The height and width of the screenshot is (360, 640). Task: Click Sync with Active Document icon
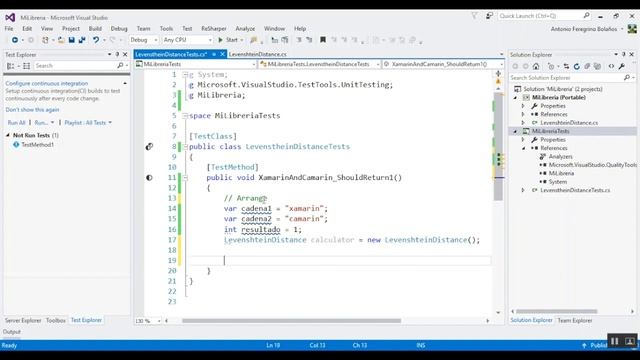tap(566, 66)
